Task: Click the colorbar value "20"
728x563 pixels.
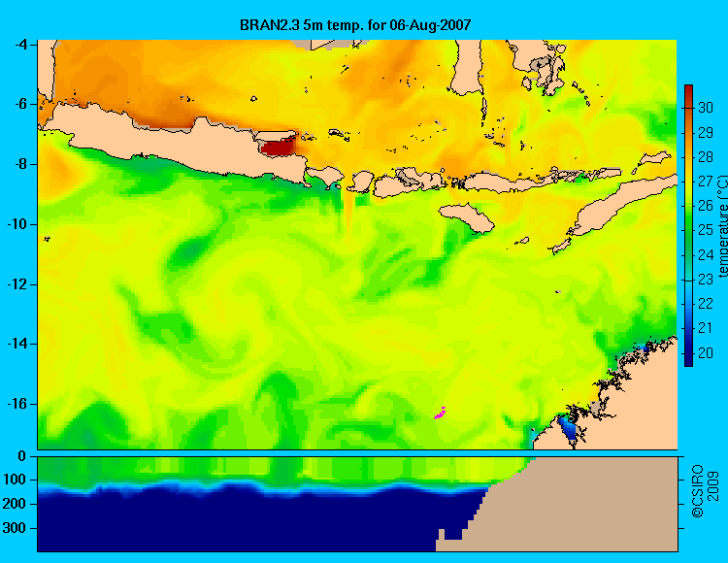Action: click(x=706, y=353)
